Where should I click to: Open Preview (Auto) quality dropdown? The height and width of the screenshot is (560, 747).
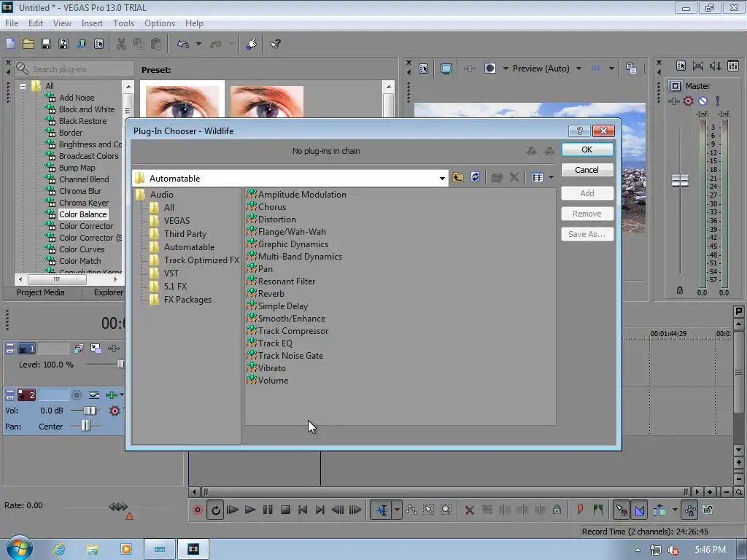tap(578, 69)
